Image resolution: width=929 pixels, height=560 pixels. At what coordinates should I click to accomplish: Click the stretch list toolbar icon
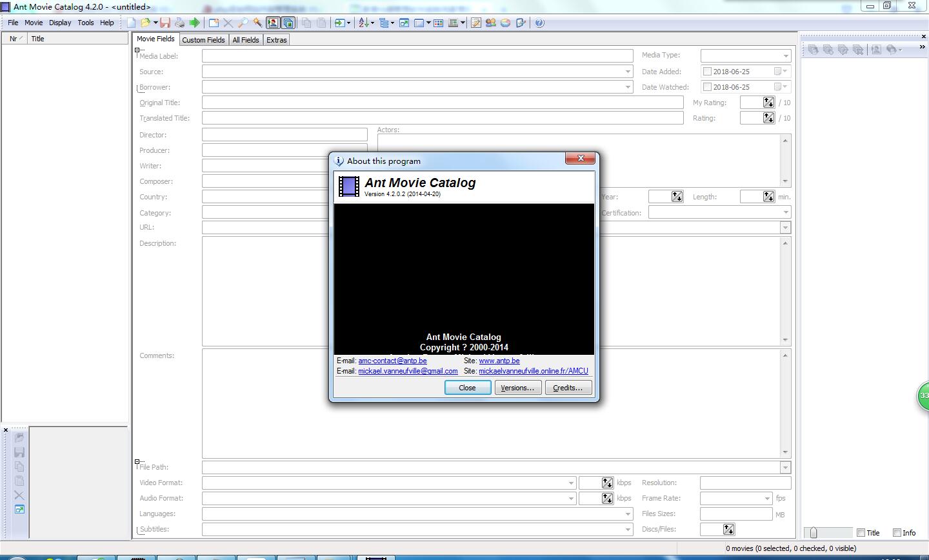click(x=404, y=23)
